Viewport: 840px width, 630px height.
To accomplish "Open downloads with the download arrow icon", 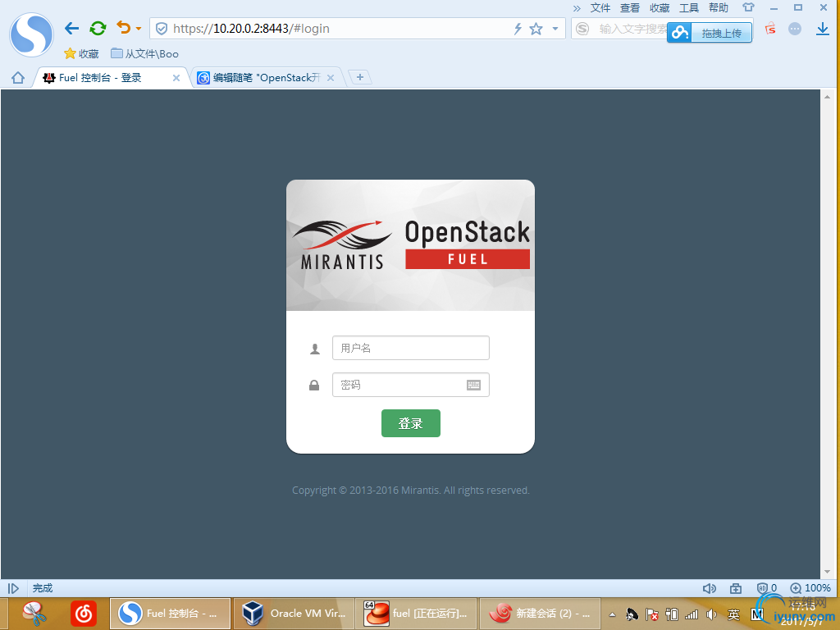I will [x=823, y=29].
